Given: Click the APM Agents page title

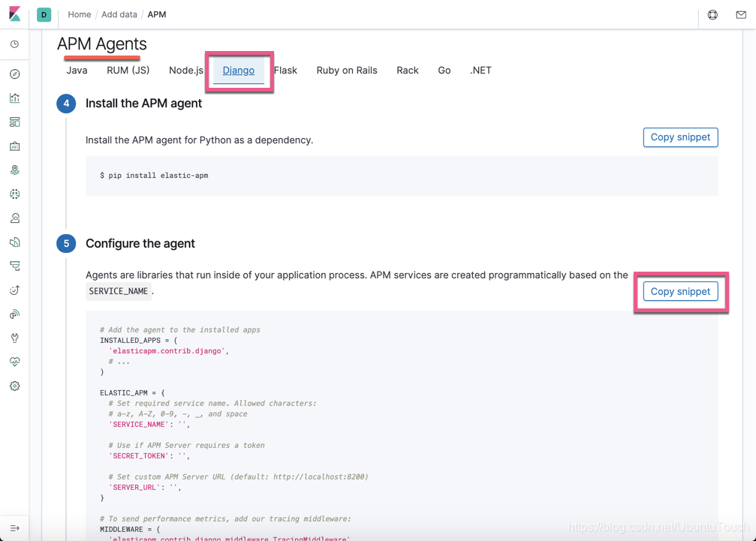Looking at the screenshot, I should (102, 44).
